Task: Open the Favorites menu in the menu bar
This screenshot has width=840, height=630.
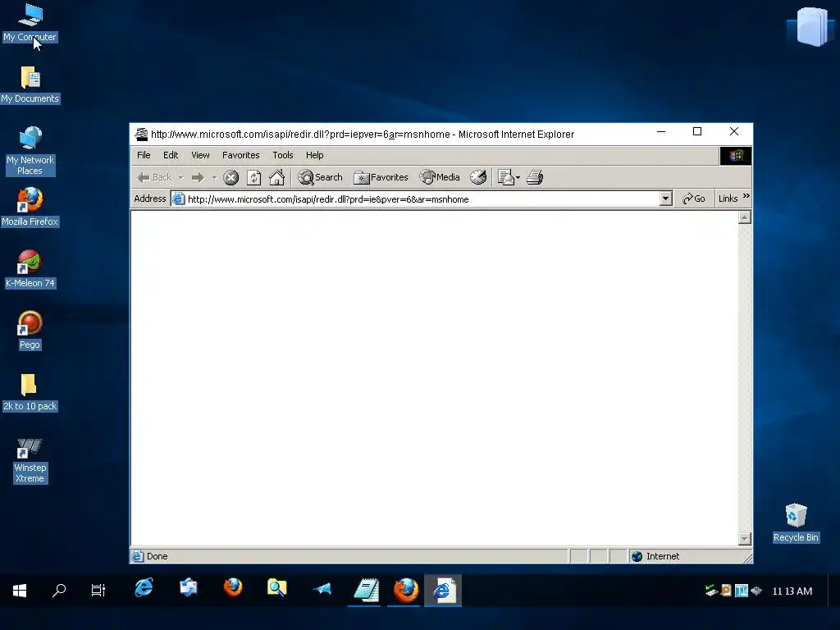Action: click(240, 155)
